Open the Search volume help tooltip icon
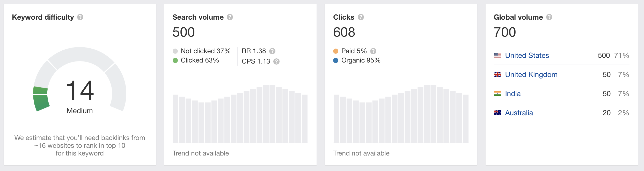 (x=230, y=17)
